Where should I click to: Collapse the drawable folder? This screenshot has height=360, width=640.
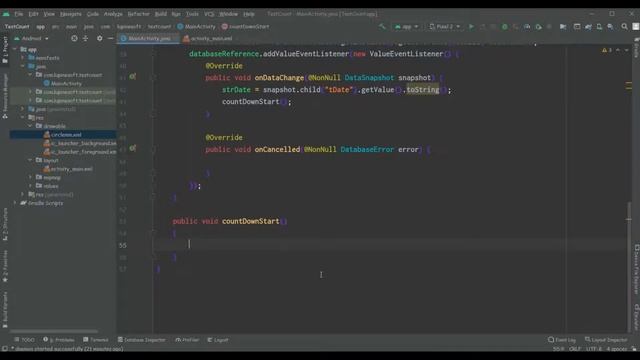pyautogui.click(x=31, y=126)
